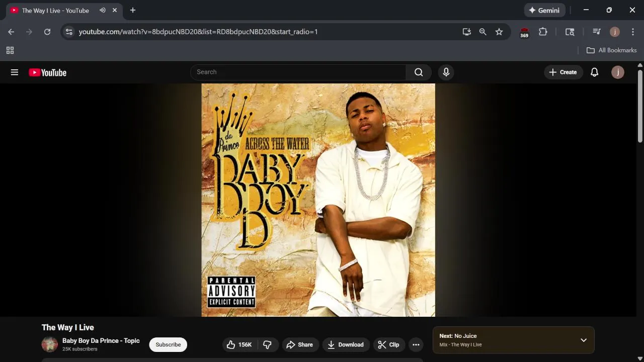This screenshot has width=644, height=362.
Task: Open the Gemini button
Action: click(544, 10)
